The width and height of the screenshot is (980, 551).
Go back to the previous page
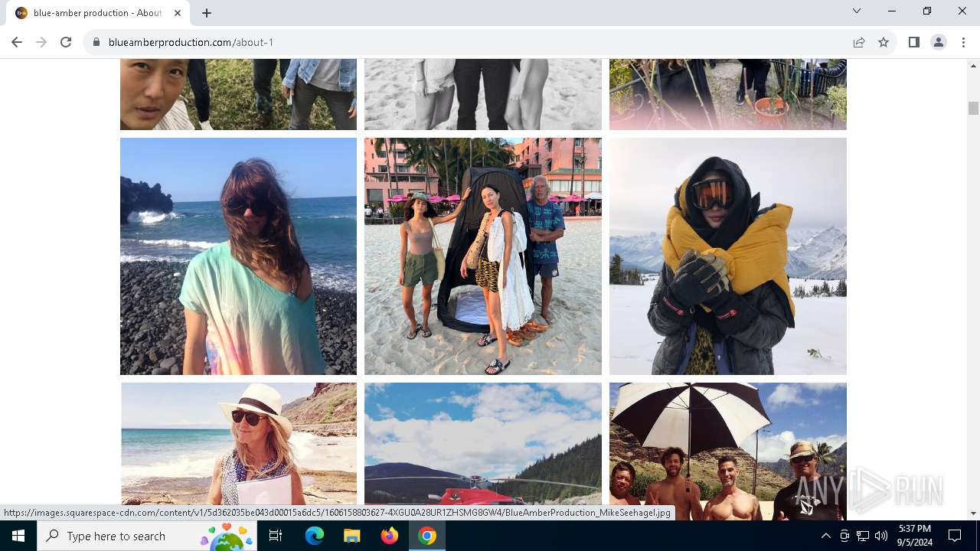(x=17, y=42)
